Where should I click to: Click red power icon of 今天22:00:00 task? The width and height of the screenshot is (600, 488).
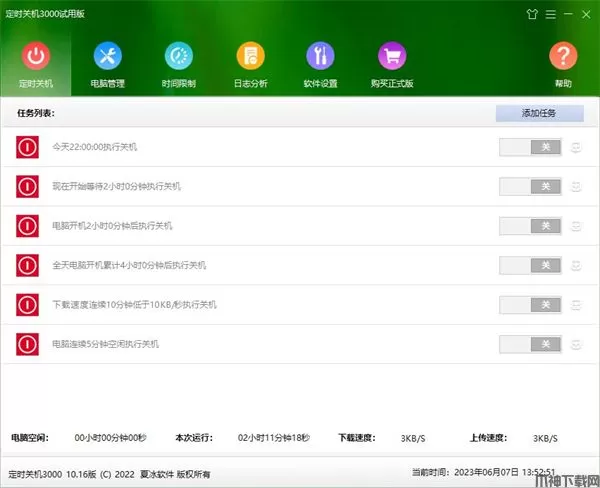coord(27,147)
